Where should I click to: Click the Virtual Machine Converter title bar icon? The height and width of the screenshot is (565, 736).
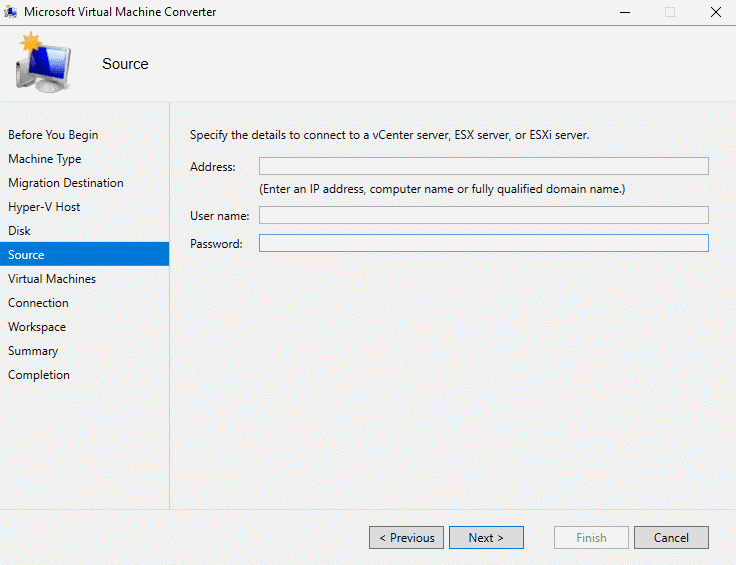11,12
